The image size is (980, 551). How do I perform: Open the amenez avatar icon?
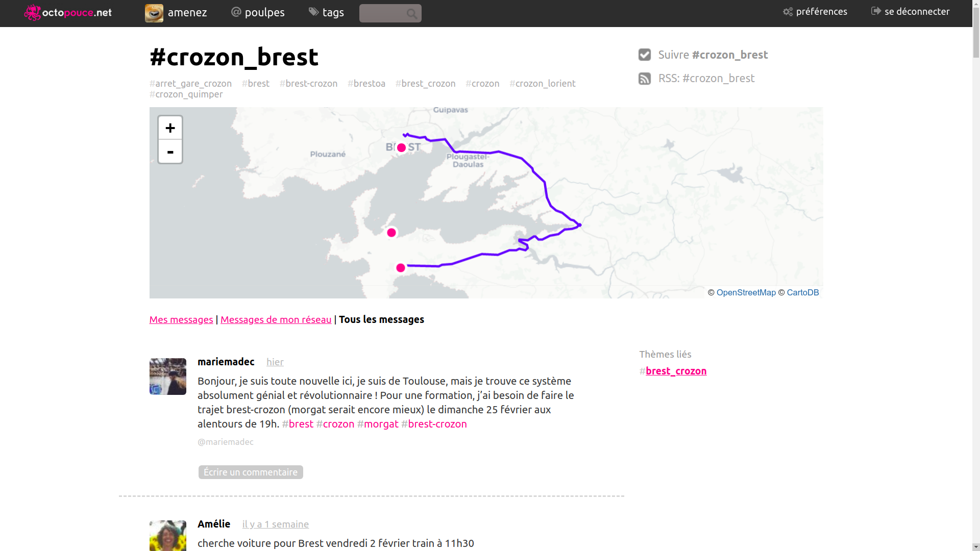click(x=154, y=13)
